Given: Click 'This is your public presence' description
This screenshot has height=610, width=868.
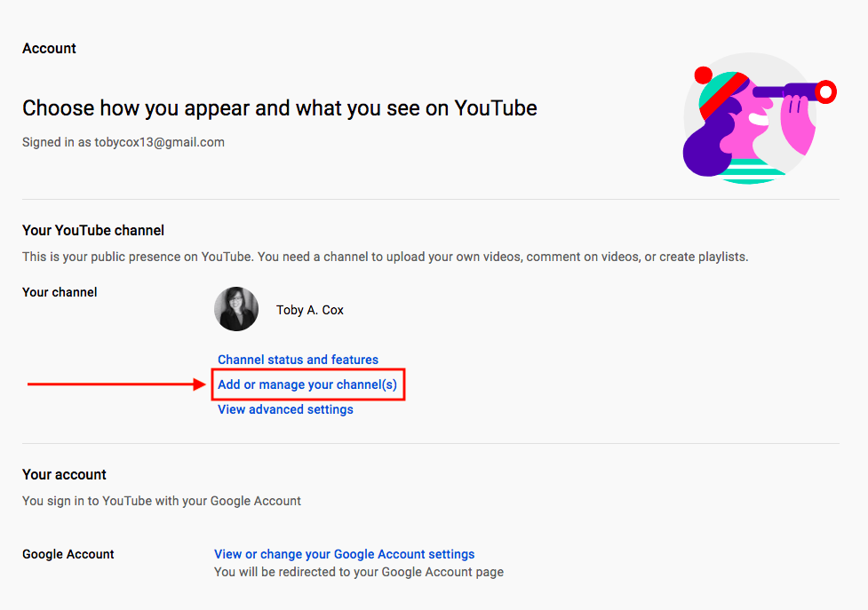Looking at the screenshot, I should (x=386, y=257).
